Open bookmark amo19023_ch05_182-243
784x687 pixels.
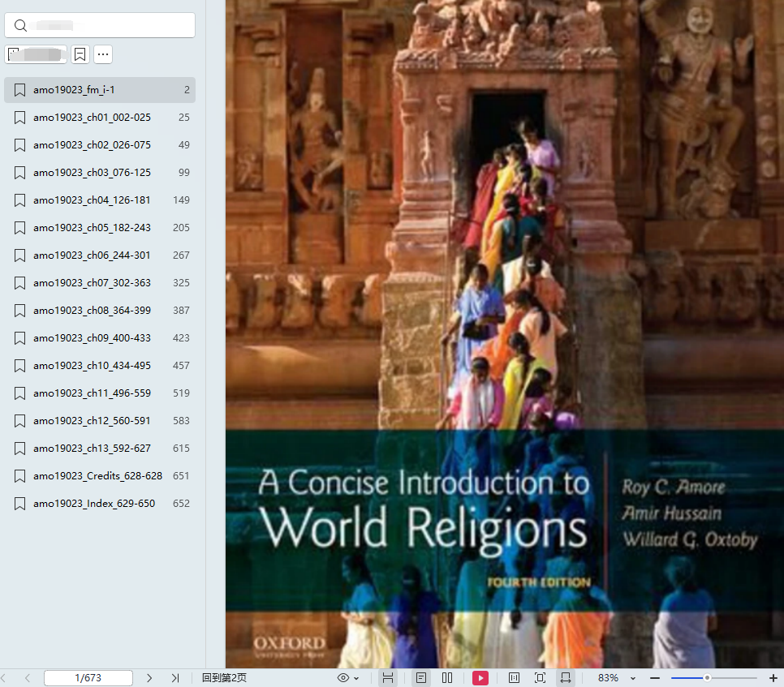point(100,227)
